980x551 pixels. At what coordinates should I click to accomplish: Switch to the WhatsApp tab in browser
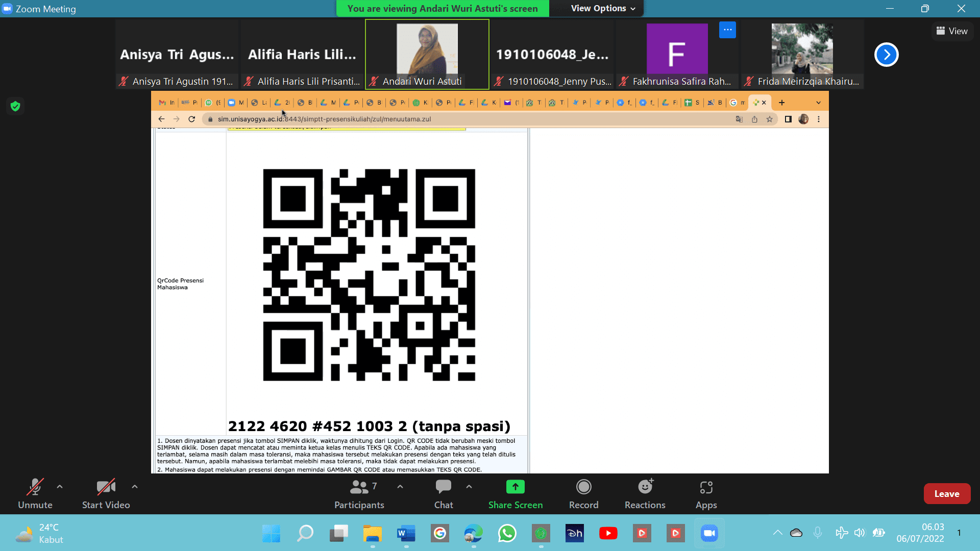coord(213,103)
